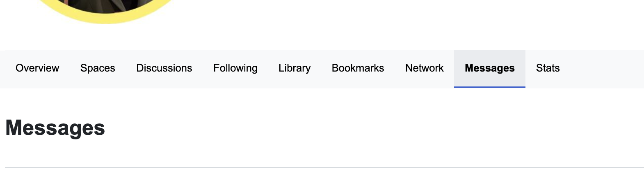
Task: Show saved items via Bookmarks
Action: click(x=358, y=68)
